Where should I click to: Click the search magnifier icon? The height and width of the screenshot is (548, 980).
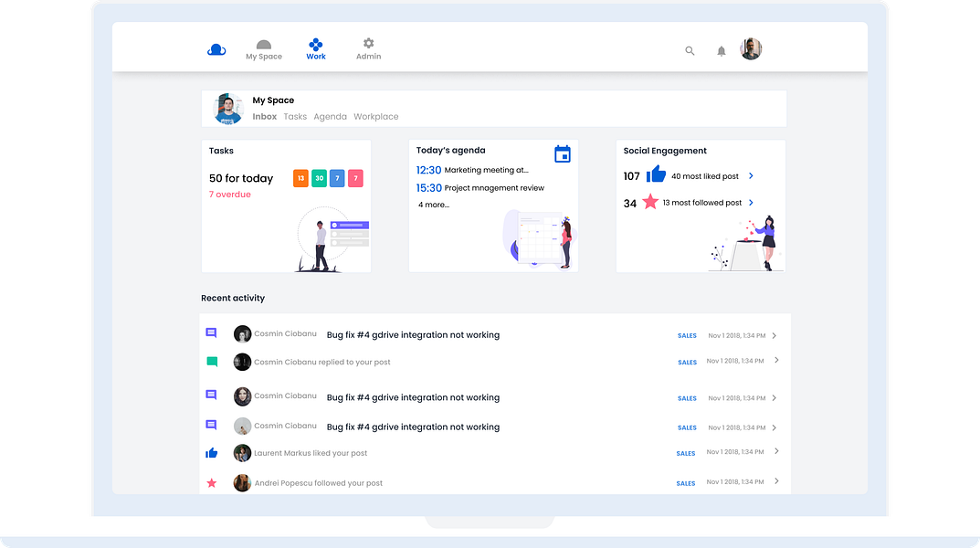(x=690, y=50)
